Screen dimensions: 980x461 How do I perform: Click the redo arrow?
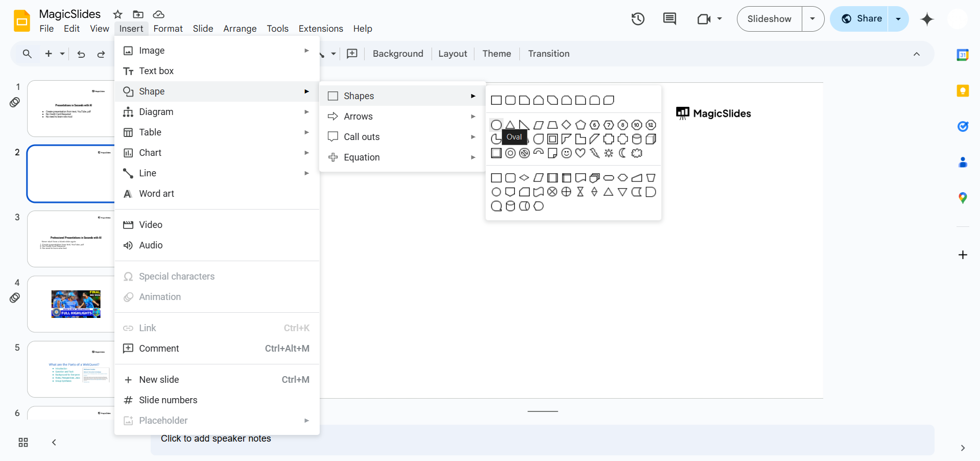101,54
